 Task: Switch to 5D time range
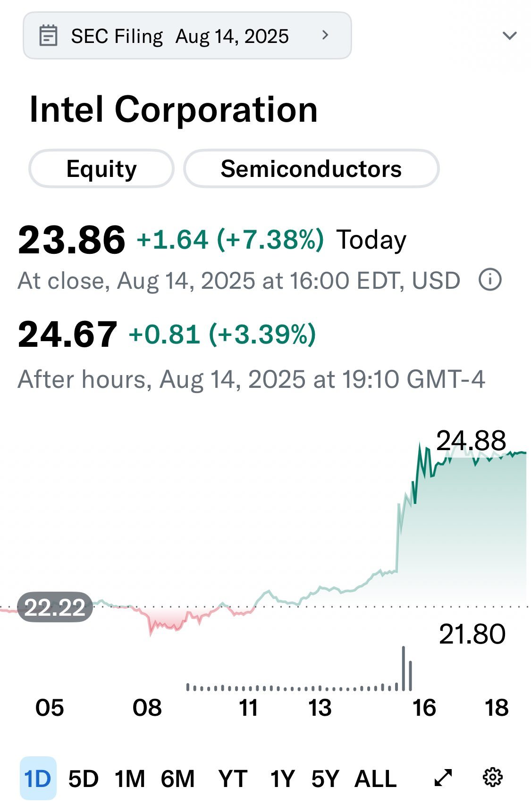tap(84, 779)
